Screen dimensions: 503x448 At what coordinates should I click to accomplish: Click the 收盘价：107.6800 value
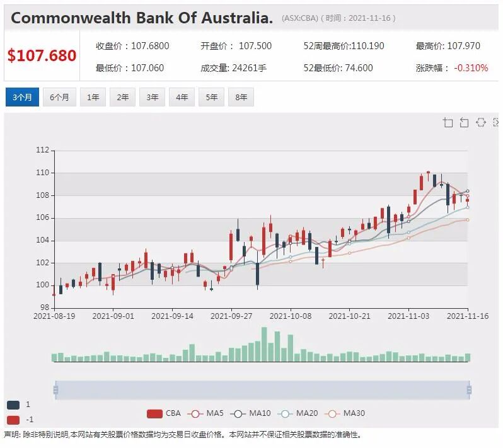coord(132,46)
